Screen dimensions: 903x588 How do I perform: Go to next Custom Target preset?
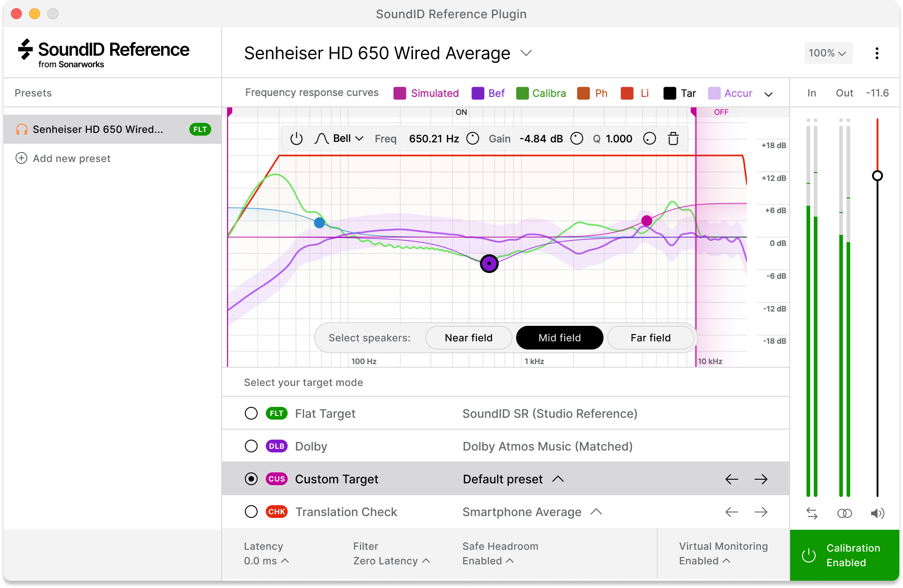pyautogui.click(x=761, y=479)
